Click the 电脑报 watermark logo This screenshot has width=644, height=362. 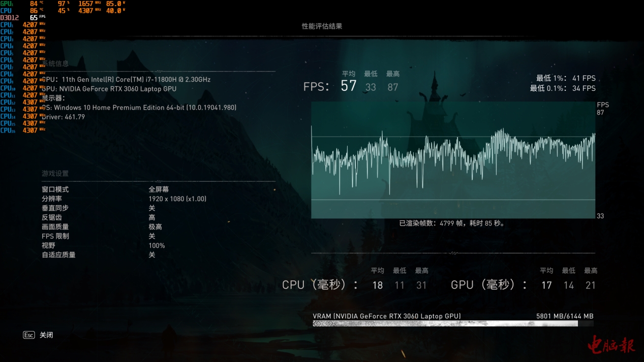[611, 346]
